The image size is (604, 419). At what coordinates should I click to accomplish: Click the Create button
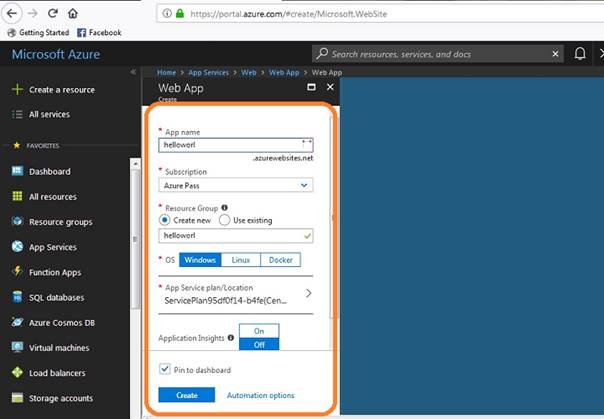tap(187, 395)
